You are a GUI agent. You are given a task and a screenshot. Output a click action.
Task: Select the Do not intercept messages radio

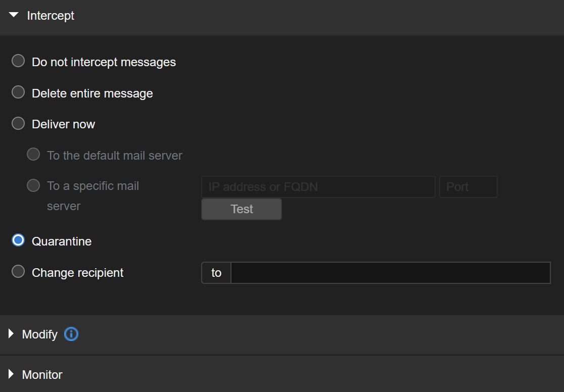(18, 62)
